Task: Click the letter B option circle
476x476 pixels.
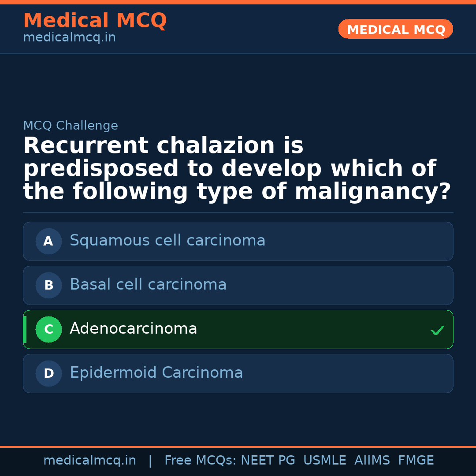Action: click(48, 285)
